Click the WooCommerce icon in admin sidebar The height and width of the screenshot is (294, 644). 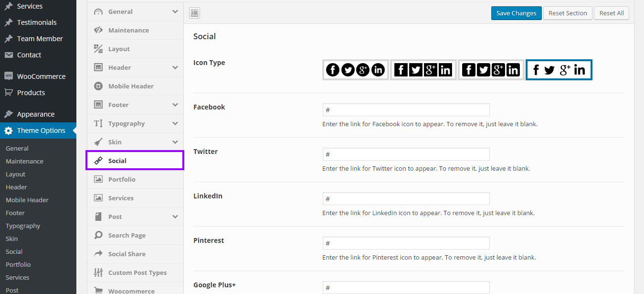coord(9,76)
